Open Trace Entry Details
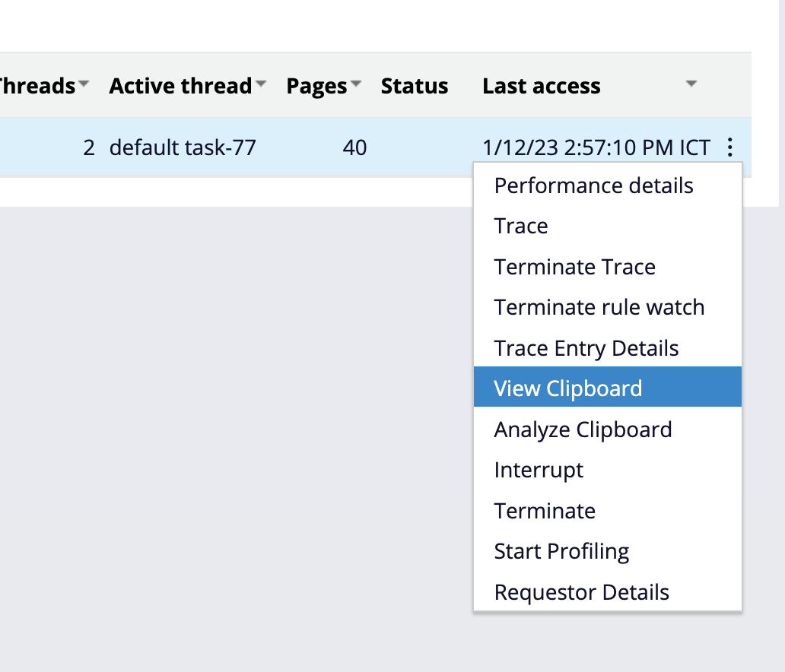 point(586,347)
